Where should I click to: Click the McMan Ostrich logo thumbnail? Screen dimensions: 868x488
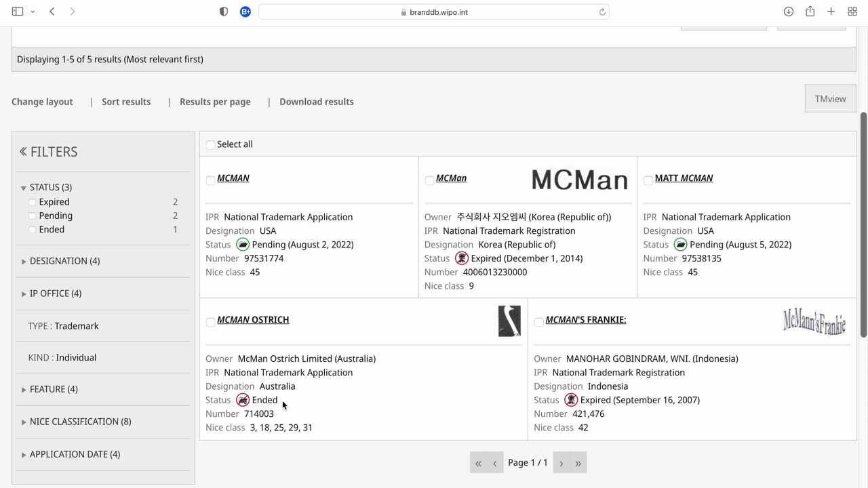tap(509, 321)
